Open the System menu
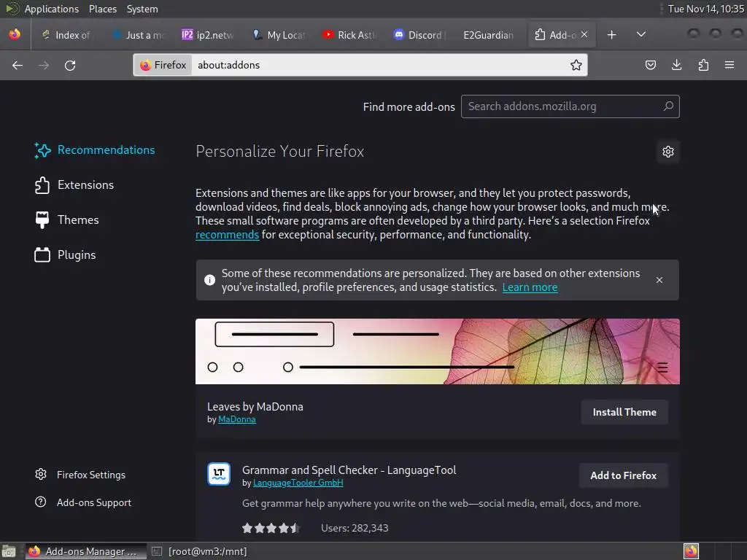The width and height of the screenshot is (747, 560). coord(142,9)
